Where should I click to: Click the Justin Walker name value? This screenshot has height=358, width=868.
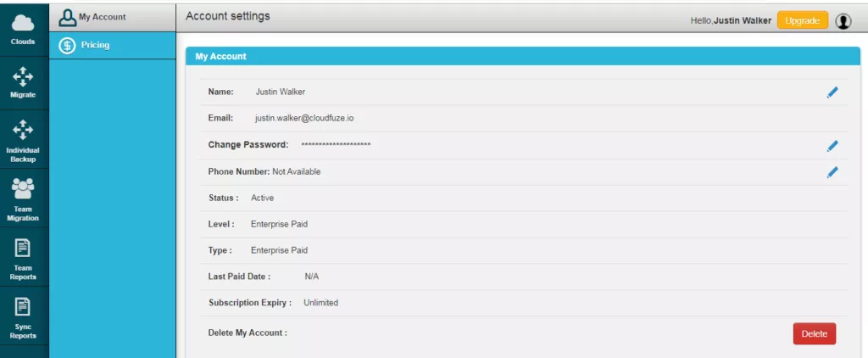(x=280, y=92)
